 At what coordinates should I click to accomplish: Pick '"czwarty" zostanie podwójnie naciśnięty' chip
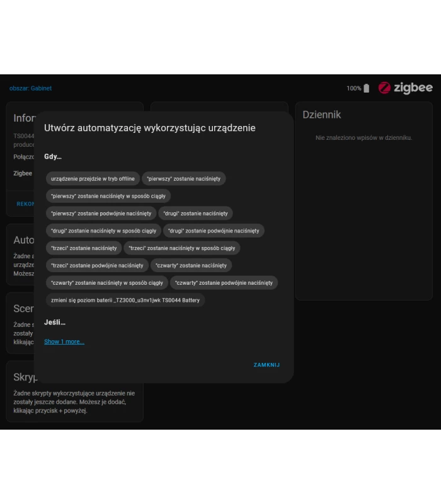point(224,283)
